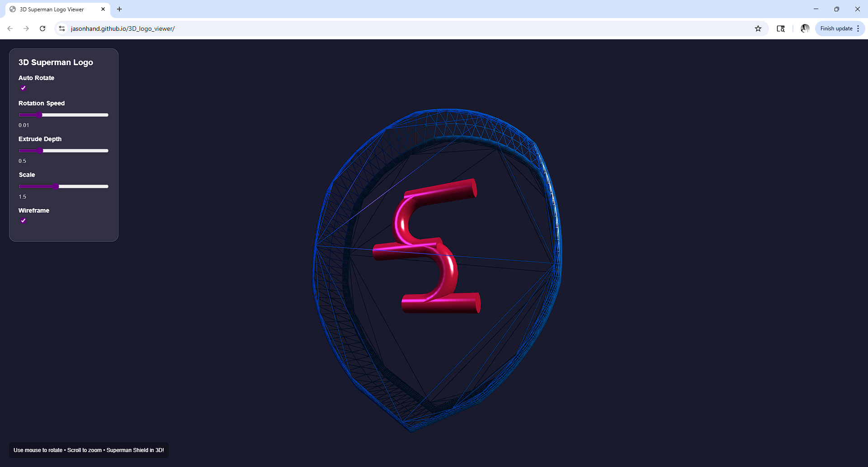Close the 3D Superman Logo Viewer tab
This screenshot has height=467, width=868.
(103, 9)
